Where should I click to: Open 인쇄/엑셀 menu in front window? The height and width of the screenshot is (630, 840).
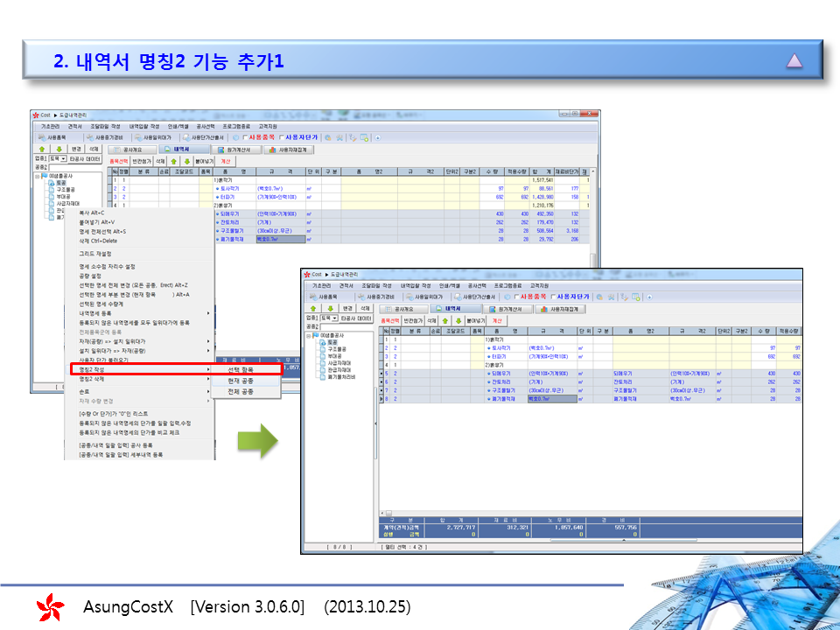tap(450, 285)
